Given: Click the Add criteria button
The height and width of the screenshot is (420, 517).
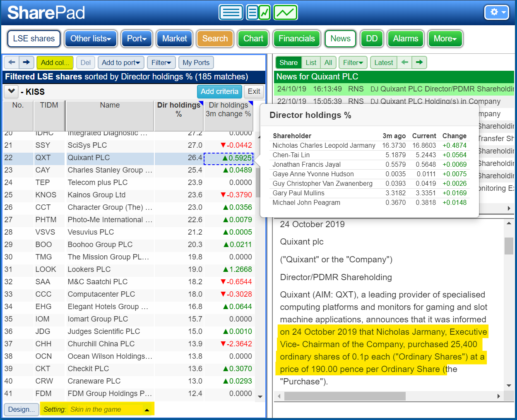Looking at the screenshot, I should (x=219, y=91).
